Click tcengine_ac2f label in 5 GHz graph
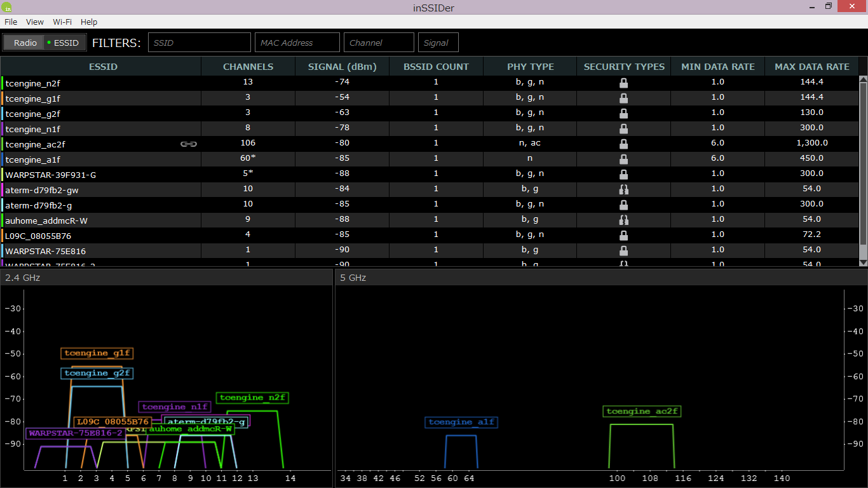 [642, 412]
